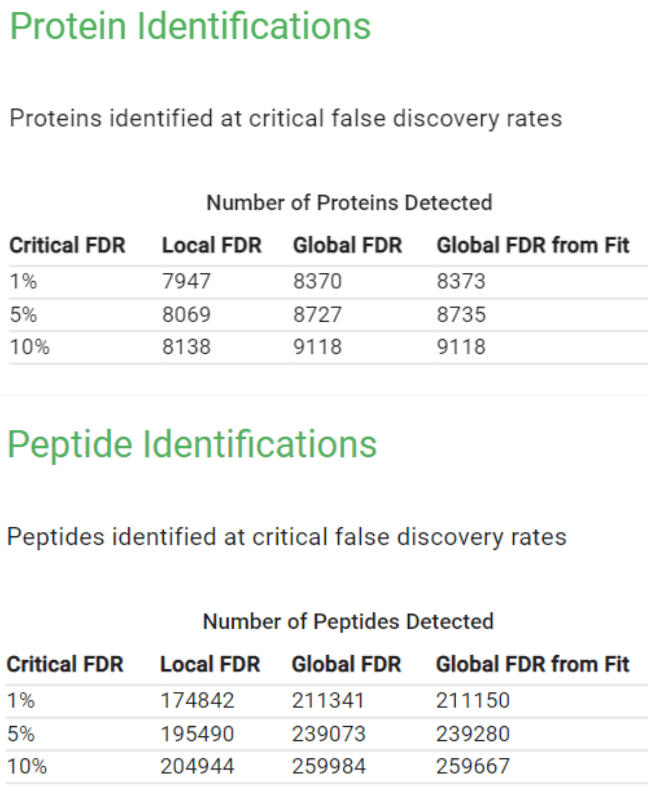Image resolution: width=660 pixels, height=791 pixels.
Task: Select the 8370 Global FDR cell
Action: pos(317,282)
